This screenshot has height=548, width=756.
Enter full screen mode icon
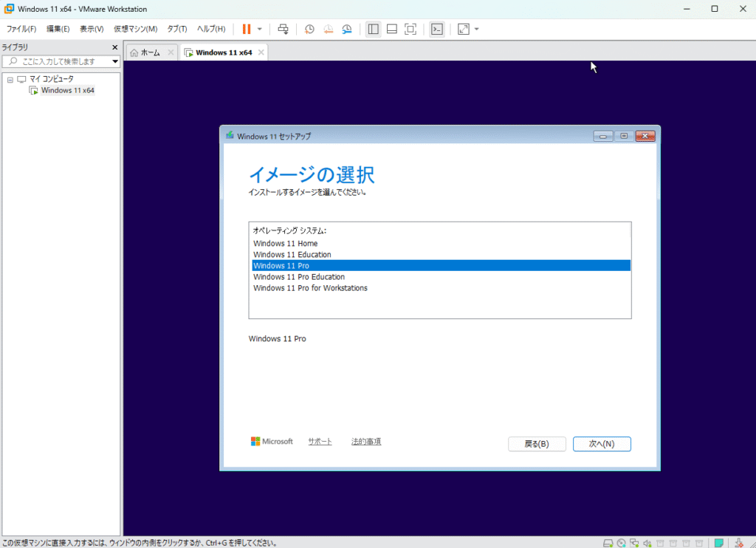(410, 29)
